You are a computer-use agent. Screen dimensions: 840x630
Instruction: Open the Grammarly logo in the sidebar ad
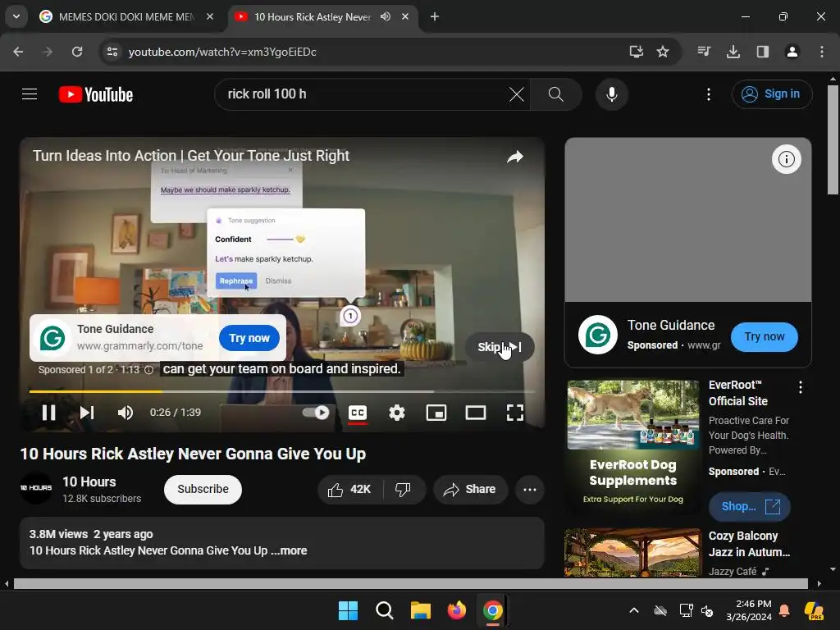pyautogui.click(x=597, y=335)
